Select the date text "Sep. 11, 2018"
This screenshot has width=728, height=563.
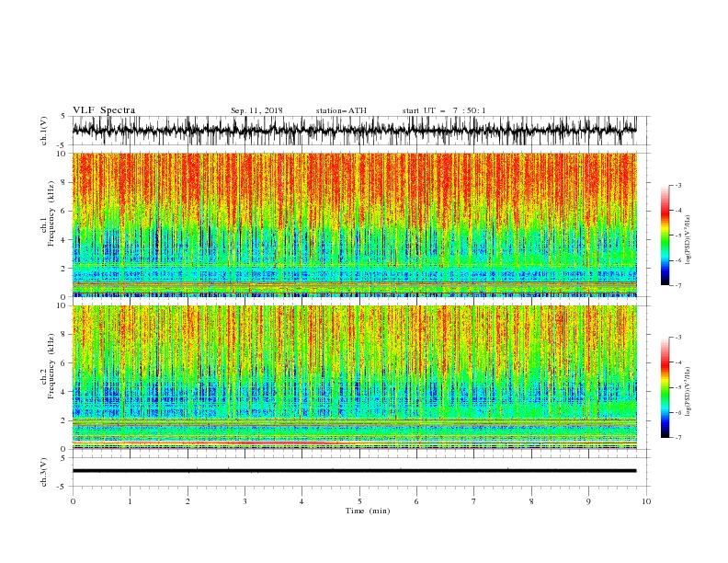click(x=256, y=110)
